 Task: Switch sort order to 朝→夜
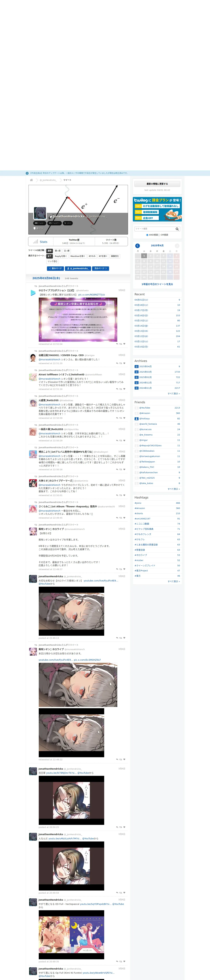[58, 251]
